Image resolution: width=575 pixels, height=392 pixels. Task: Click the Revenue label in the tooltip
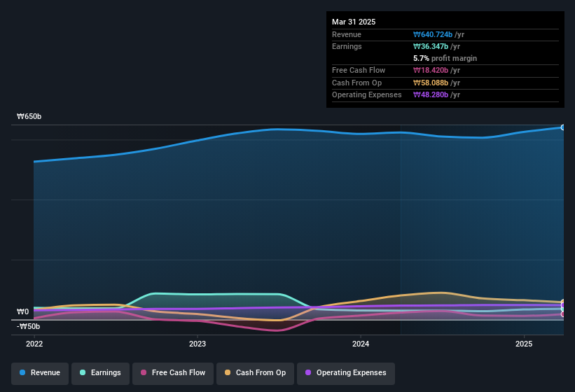347,34
